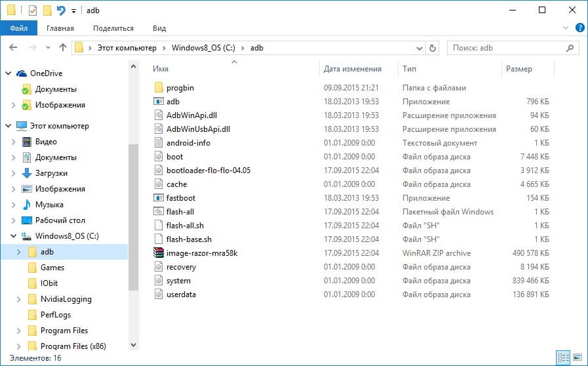588x366 pixels.
Task: Select the AdbWinApi.dll file icon
Action: (158, 115)
